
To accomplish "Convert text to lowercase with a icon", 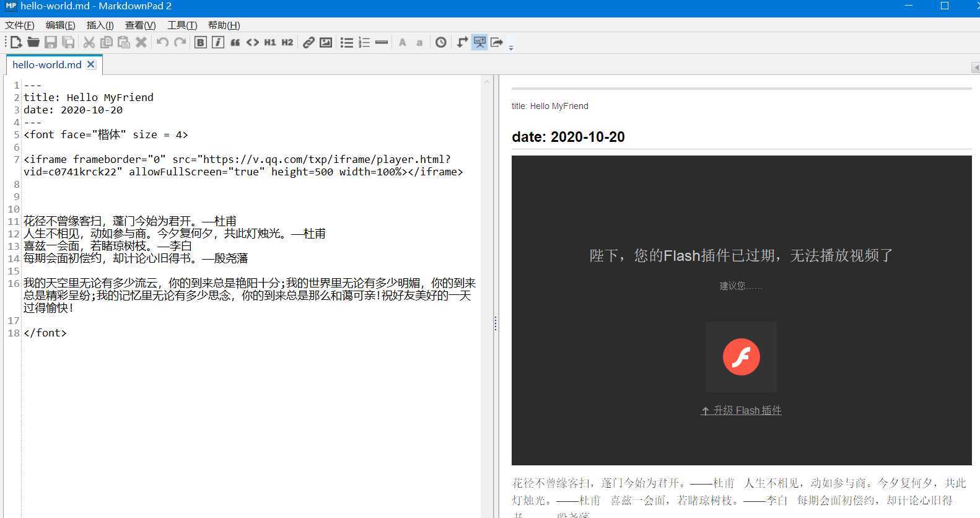I will [x=419, y=42].
